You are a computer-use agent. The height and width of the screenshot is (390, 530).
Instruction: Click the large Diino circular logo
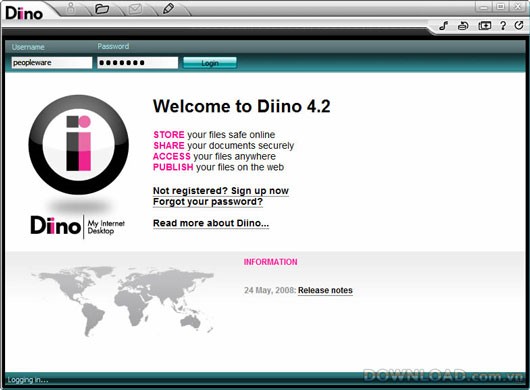78,145
